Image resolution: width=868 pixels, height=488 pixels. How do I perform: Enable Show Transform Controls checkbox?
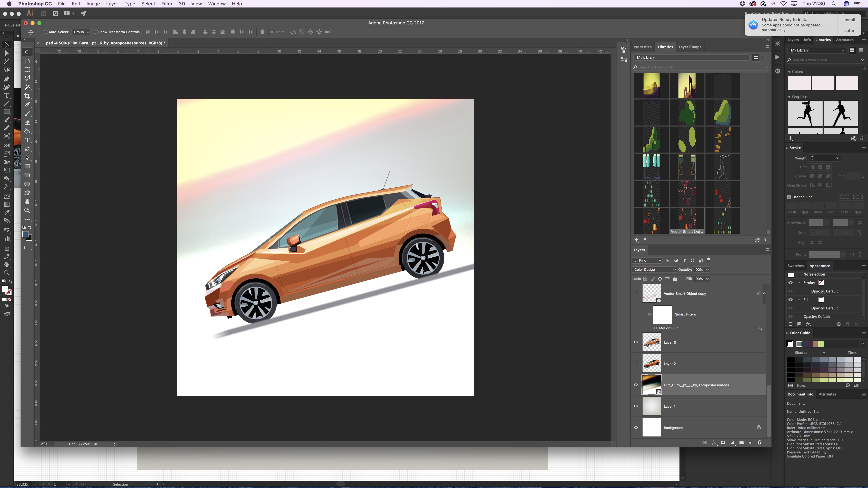95,32
